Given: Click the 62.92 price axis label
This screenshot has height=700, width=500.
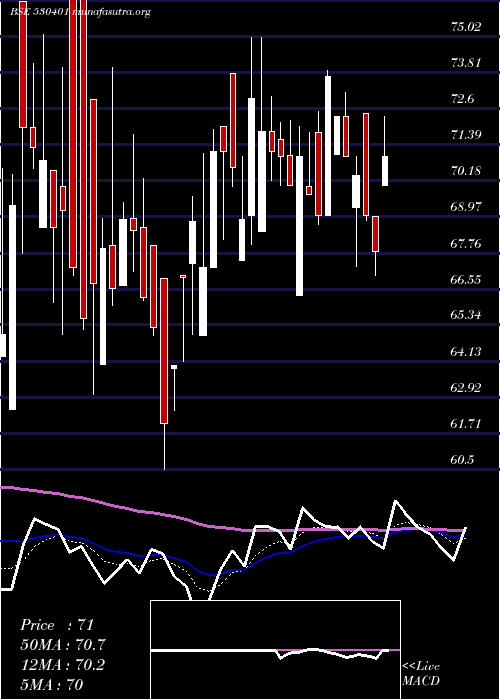Looking at the screenshot, I should tap(466, 388).
